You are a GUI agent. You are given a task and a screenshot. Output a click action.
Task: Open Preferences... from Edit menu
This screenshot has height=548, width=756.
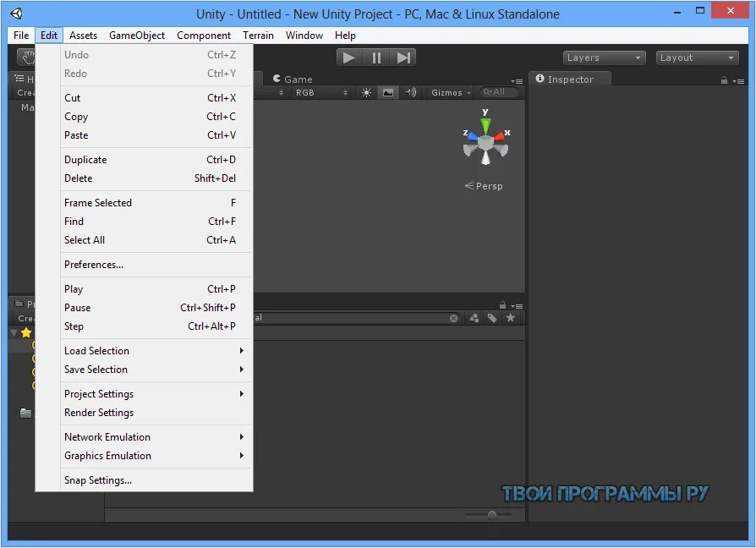click(x=156, y=265)
